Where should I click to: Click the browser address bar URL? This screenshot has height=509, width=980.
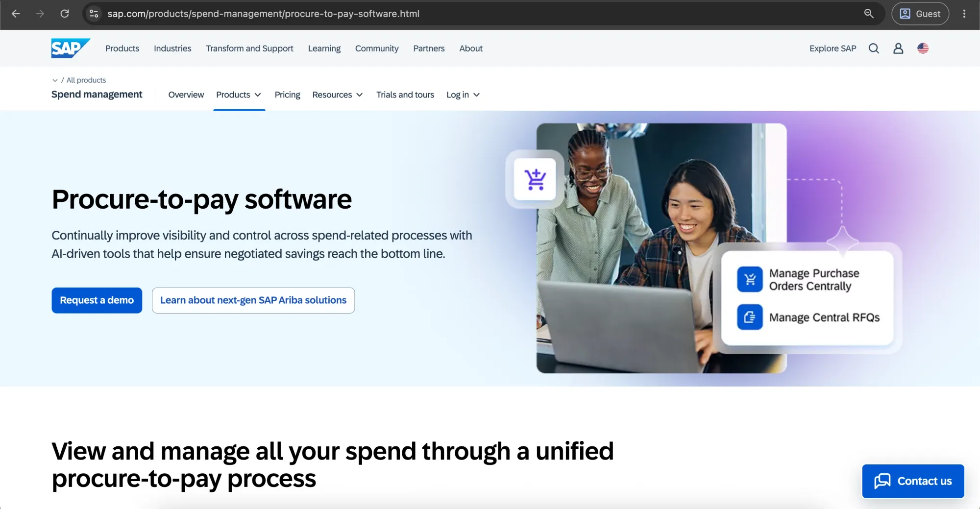point(264,14)
